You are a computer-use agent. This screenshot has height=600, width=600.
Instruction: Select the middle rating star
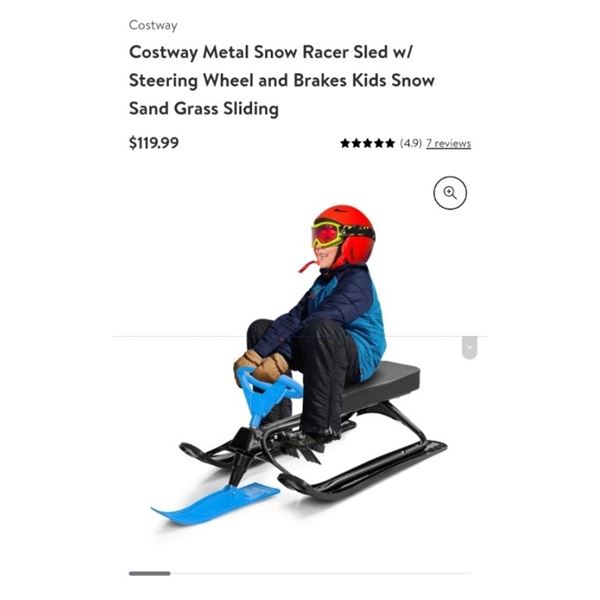(x=368, y=143)
